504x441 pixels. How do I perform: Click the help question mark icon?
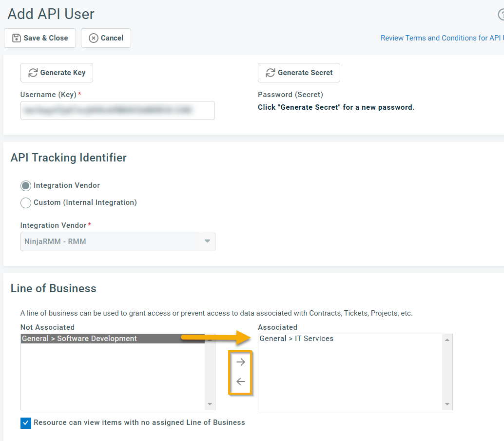501,15
